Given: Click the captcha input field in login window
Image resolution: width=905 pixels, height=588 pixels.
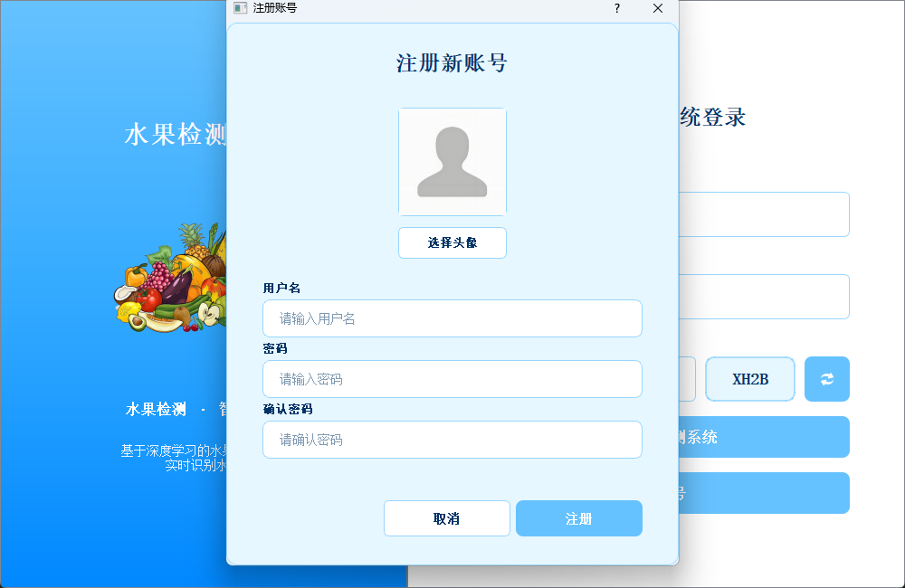Looking at the screenshot, I should coord(687,379).
